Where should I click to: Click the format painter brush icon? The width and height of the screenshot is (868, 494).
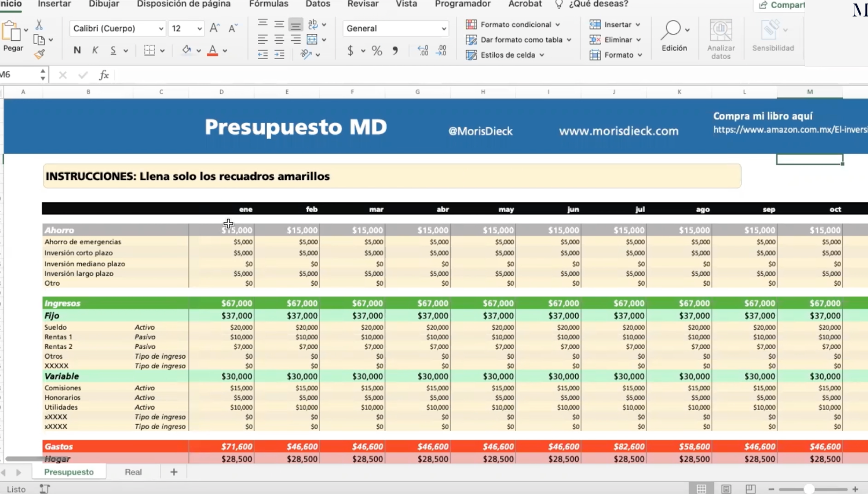(39, 54)
